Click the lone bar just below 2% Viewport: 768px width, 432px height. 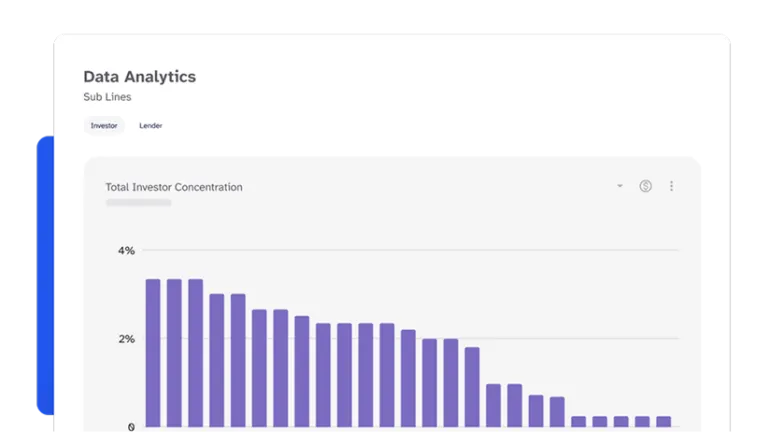pos(472,387)
